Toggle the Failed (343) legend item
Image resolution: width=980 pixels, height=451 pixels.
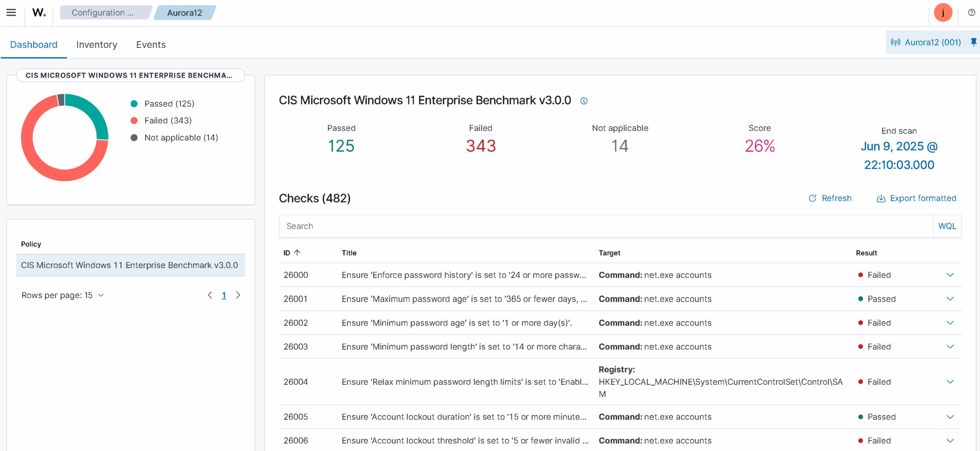[x=168, y=120]
